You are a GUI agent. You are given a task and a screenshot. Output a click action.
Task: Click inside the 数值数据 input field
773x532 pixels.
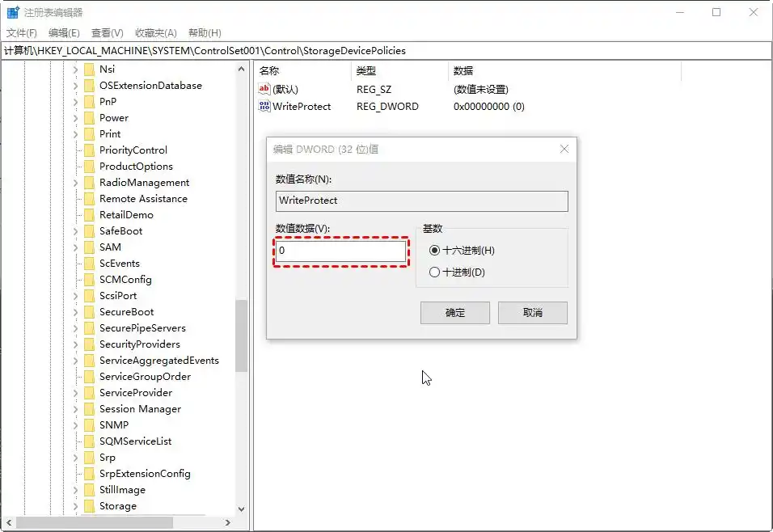click(x=340, y=251)
